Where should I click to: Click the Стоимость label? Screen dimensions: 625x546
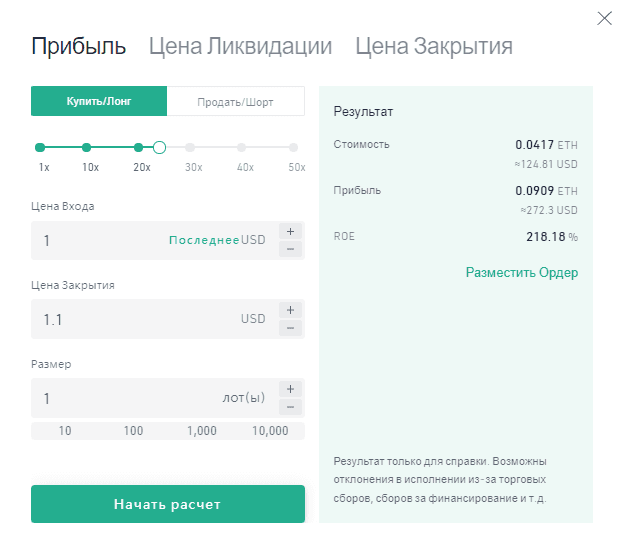click(x=361, y=144)
